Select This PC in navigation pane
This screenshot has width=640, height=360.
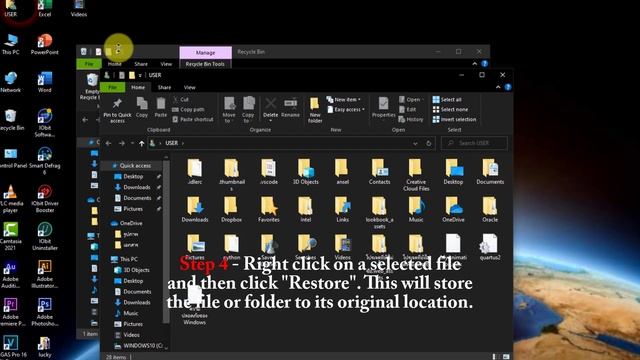(129, 259)
